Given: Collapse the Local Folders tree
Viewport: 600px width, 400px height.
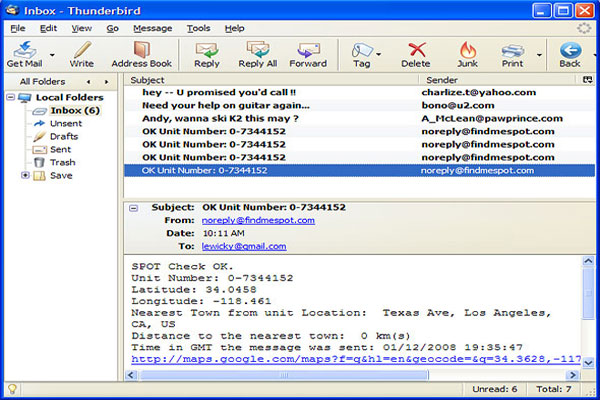Looking at the screenshot, I should (11, 97).
